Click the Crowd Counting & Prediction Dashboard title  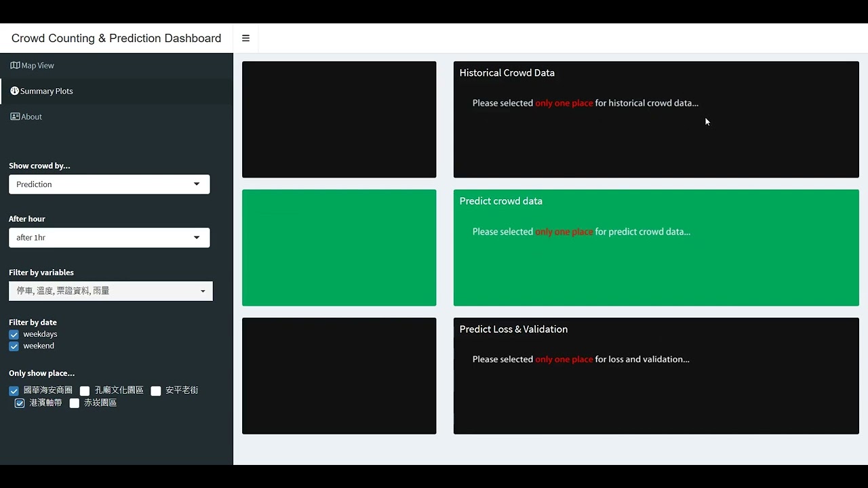[116, 39]
